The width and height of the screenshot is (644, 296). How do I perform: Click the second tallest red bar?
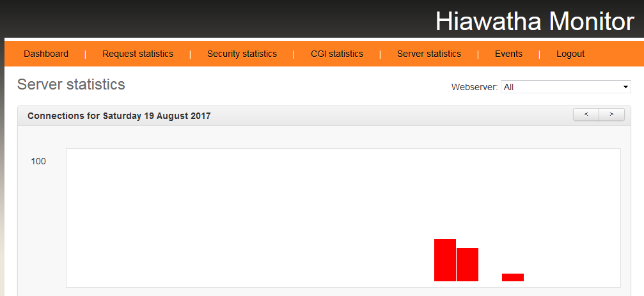pos(467,265)
